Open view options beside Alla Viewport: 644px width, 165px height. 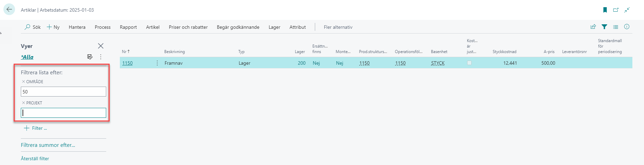coord(101,57)
